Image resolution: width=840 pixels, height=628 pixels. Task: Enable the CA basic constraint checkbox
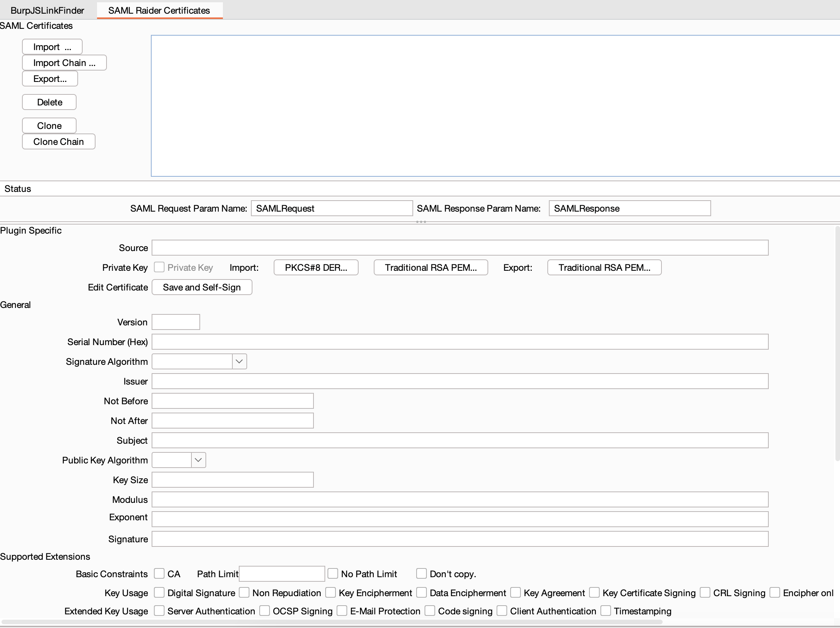pos(159,574)
